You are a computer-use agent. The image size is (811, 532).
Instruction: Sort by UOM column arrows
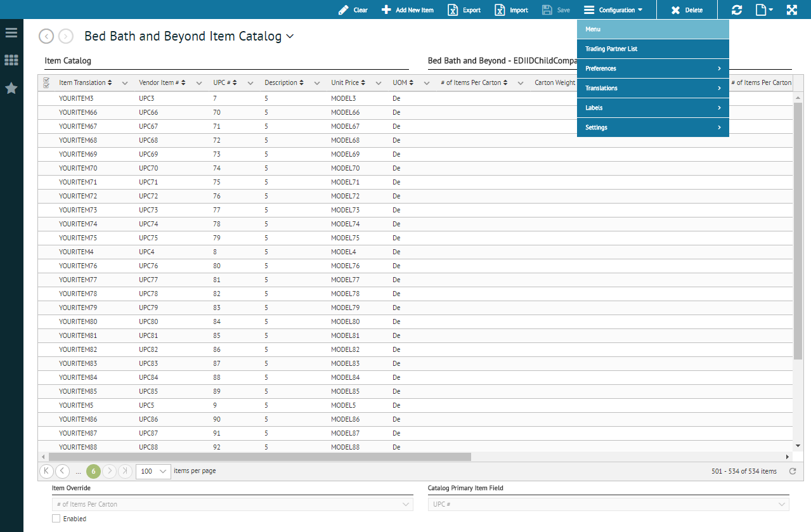tap(412, 82)
